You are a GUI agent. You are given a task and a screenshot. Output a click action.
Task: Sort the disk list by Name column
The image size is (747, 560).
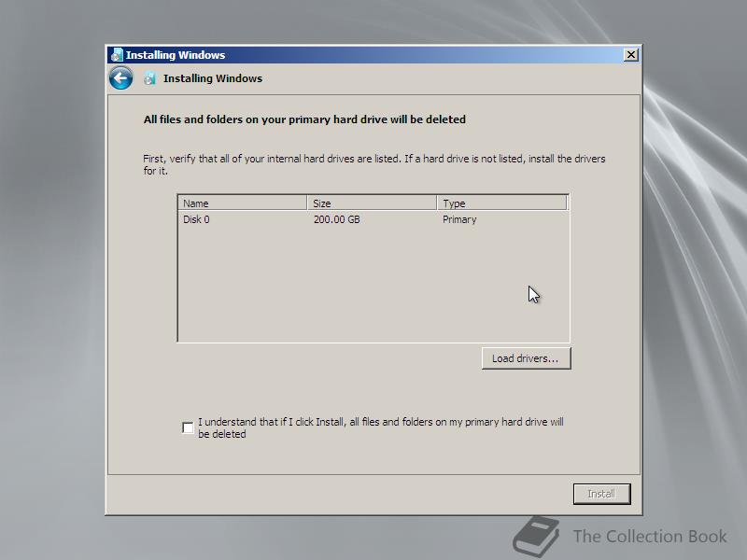click(243, 203)
